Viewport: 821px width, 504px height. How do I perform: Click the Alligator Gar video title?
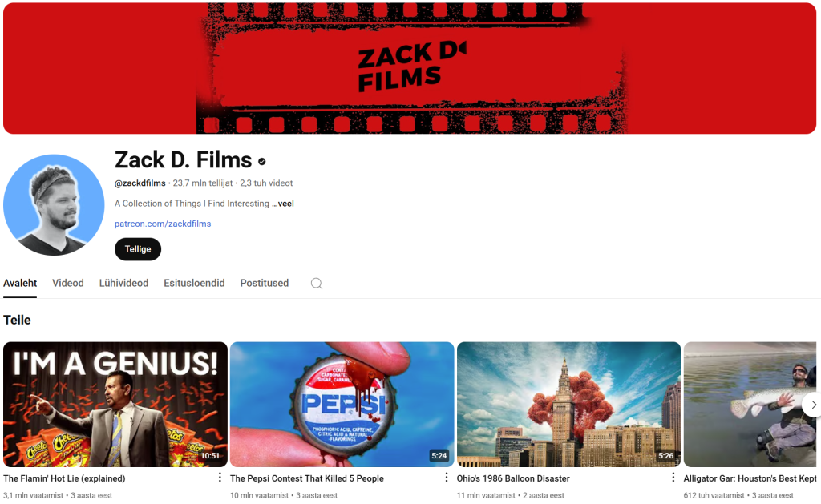pos(750,478)
